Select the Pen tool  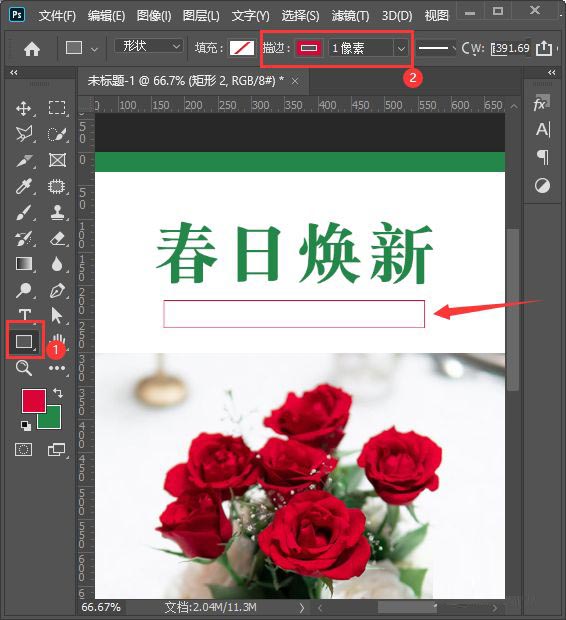point(57,290)
